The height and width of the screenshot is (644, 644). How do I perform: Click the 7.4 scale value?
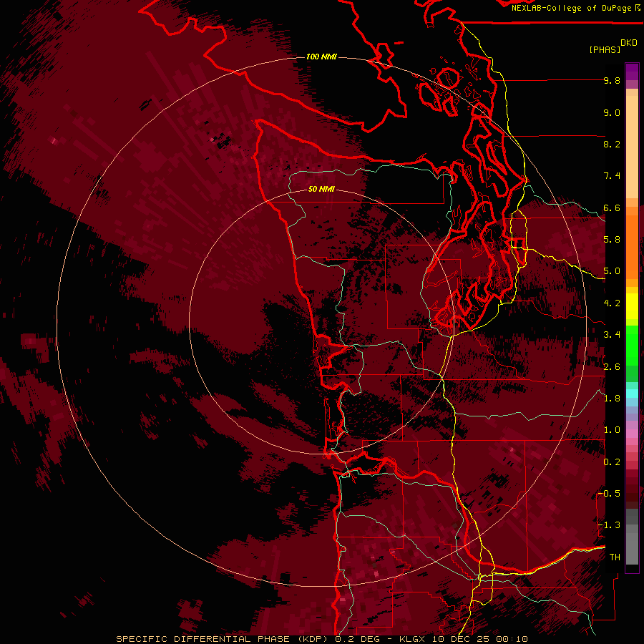pyautogui.click(x=612, y=176)
